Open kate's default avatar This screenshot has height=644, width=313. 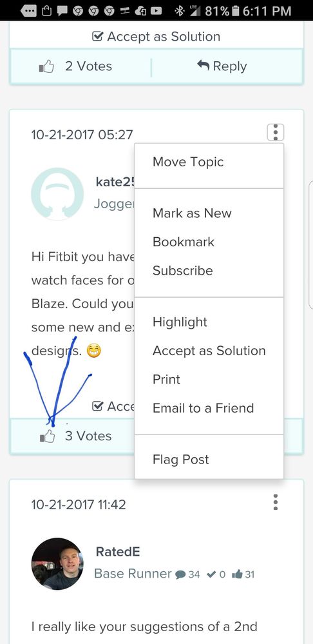point(57,193)
